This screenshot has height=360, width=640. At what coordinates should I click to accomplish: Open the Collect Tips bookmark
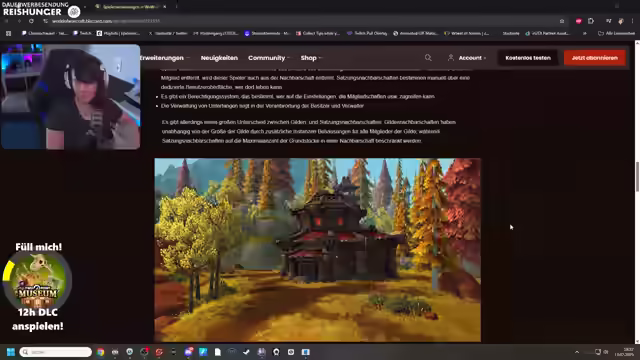(318, 33)
